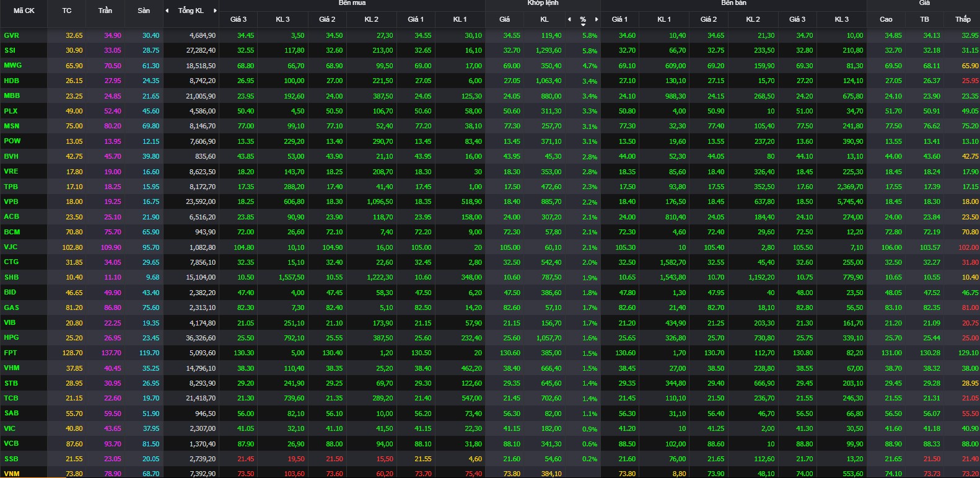The height and width of the screenshot is (478, 980).
Task: Open the TCB stock symbol
Action: pos(11,398)
